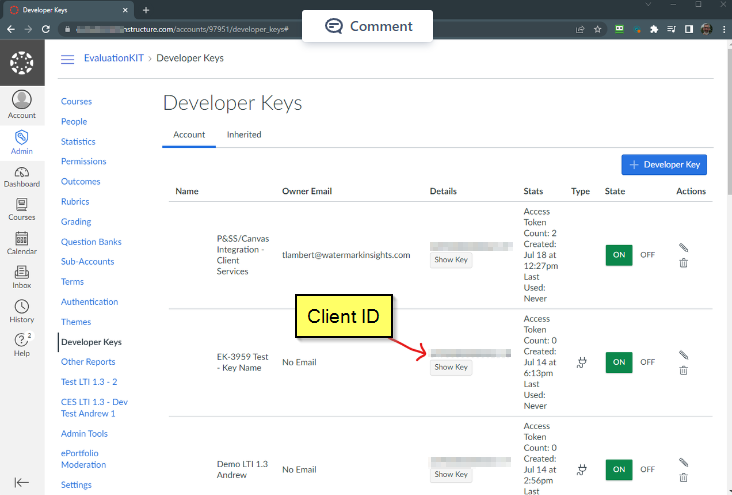Click edit pencil for P&SS/Canvas Integration key
The height and width of the screenshot is (495, 732).
[683, 247]
